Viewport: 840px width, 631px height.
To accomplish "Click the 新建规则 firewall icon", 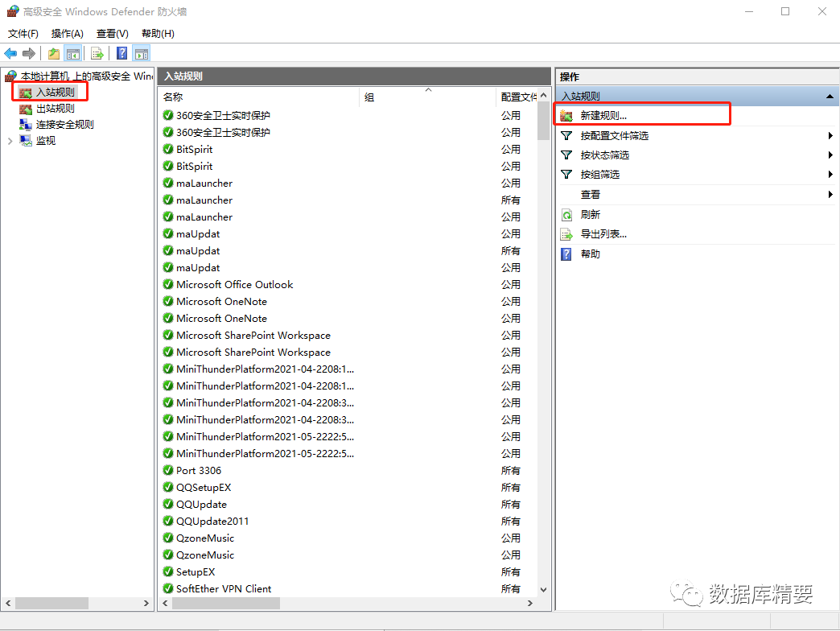I will 566,116.
